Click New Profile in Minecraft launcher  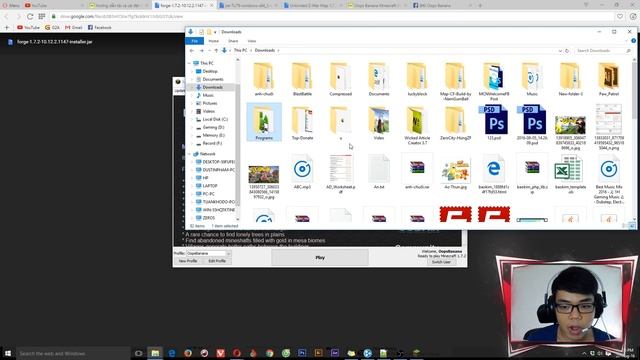pos(188,261)
